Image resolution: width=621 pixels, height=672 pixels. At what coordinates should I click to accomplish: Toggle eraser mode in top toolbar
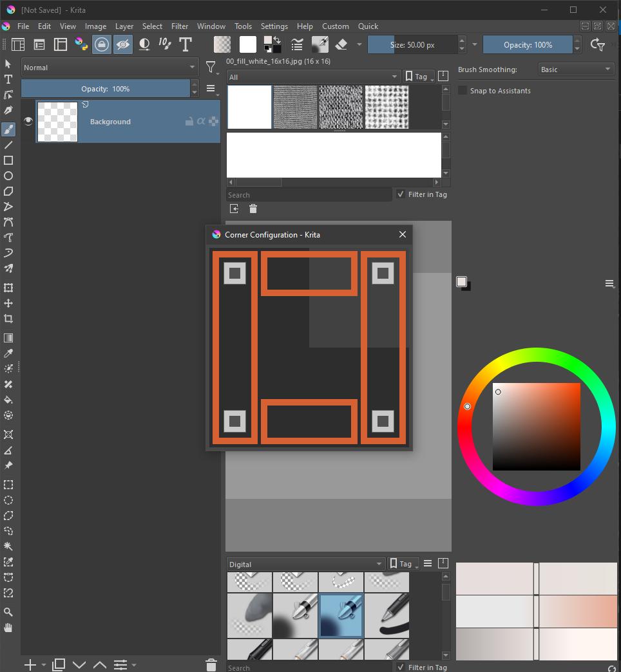pos(341,44)
